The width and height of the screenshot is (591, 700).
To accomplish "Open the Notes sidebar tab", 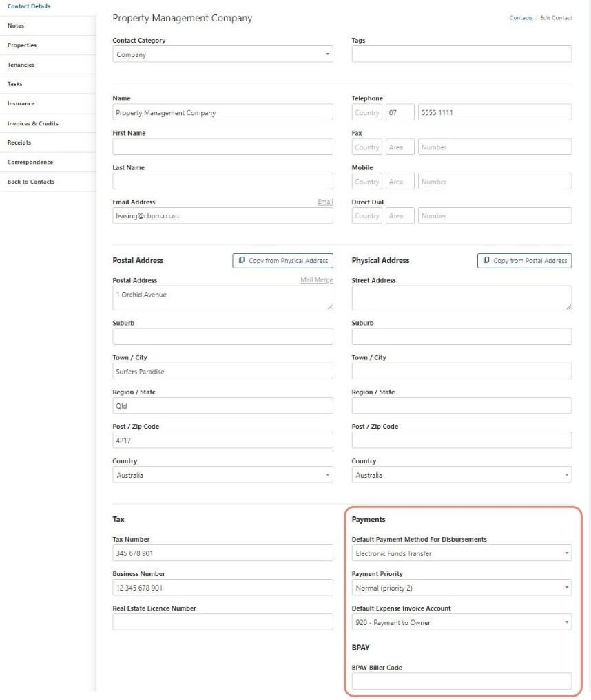I will [x=15, y=26].
